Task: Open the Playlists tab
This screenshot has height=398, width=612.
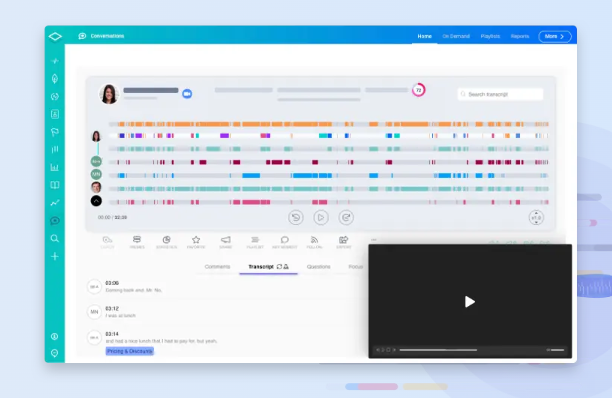Action: pos(490,36)
